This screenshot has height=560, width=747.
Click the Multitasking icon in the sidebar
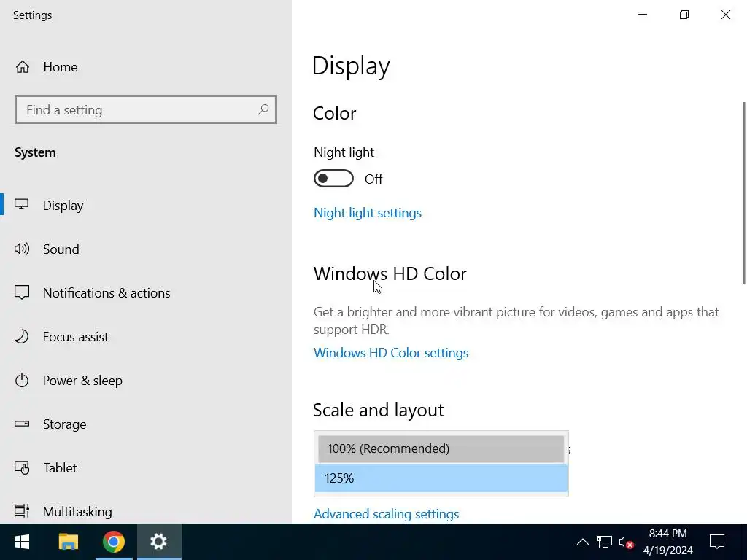21,511
